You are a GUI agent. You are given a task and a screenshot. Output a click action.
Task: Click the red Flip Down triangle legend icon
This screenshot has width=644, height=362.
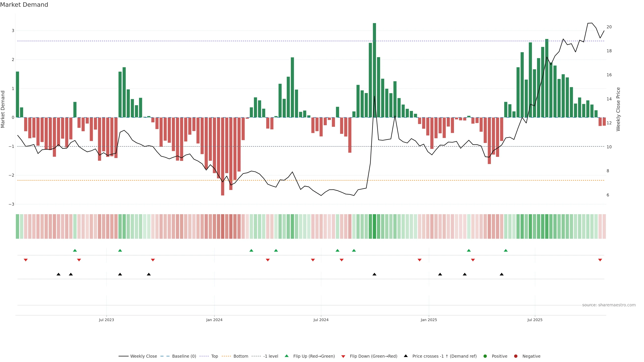tap(343, 356)
